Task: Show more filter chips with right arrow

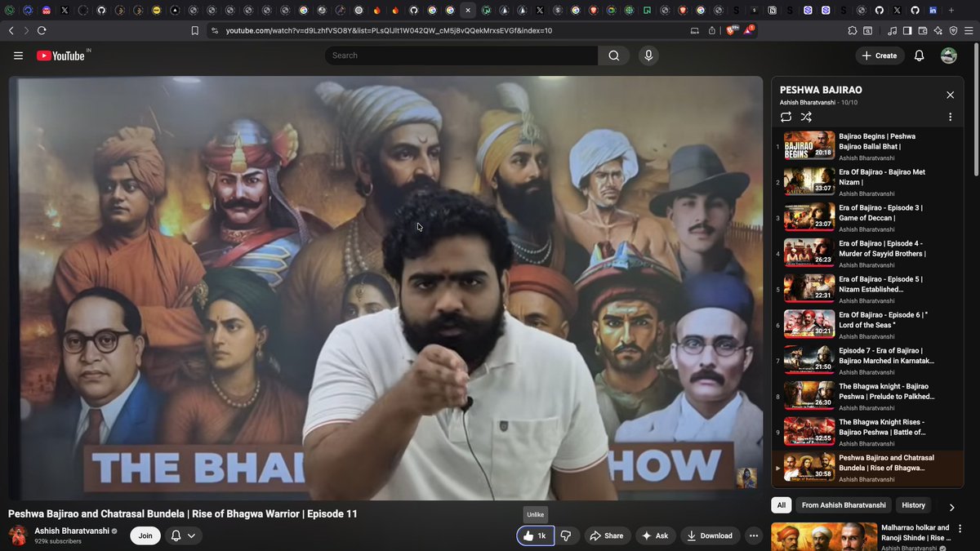Action: [951, 507]
